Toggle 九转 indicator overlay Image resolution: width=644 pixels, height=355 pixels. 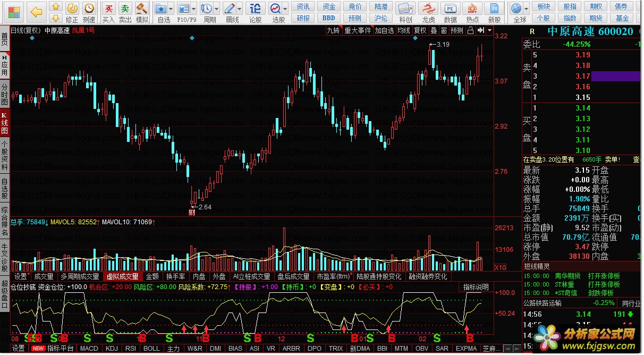click(x=333, y=30)
